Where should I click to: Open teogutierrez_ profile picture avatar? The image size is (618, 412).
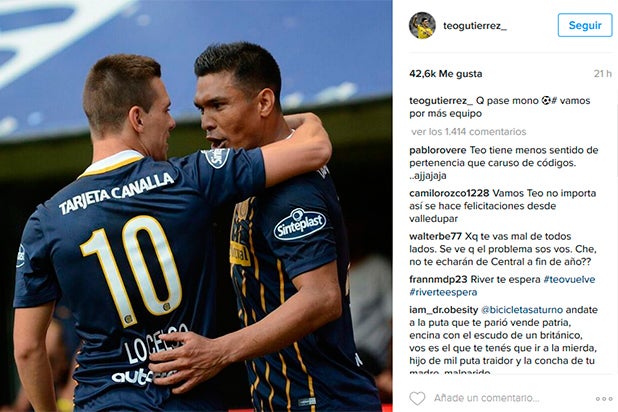click(422, 26)
